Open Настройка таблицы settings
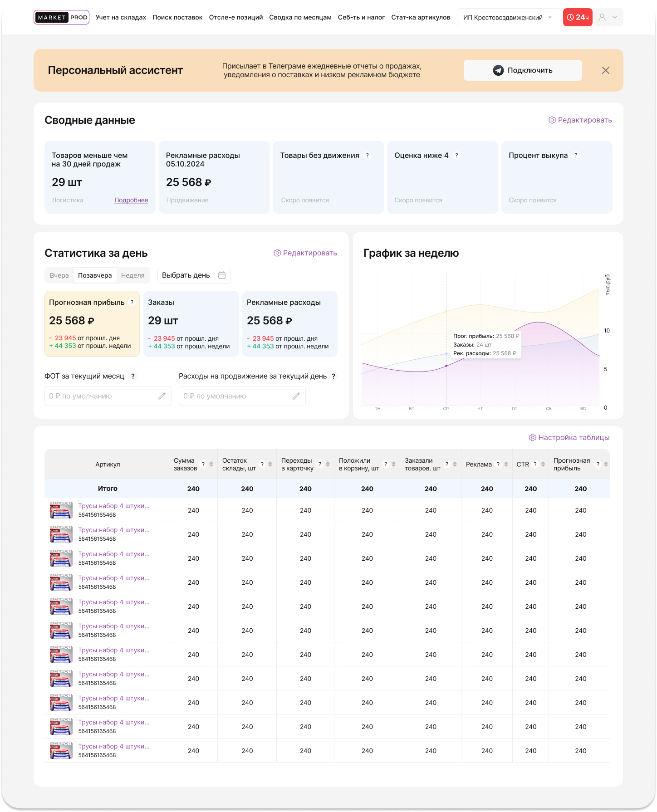The height and width of the screenshot is (812, 657). click(x=569, y=438)
